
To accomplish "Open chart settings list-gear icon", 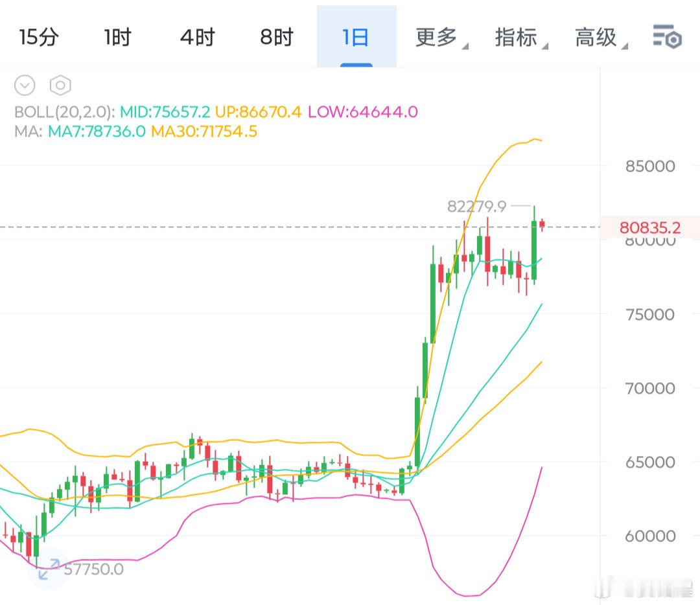I will (667, 36).
